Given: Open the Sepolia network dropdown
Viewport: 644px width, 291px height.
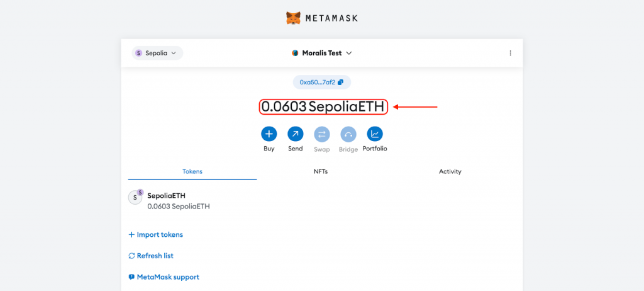Looking at the screenshot, I should (157, 53).
